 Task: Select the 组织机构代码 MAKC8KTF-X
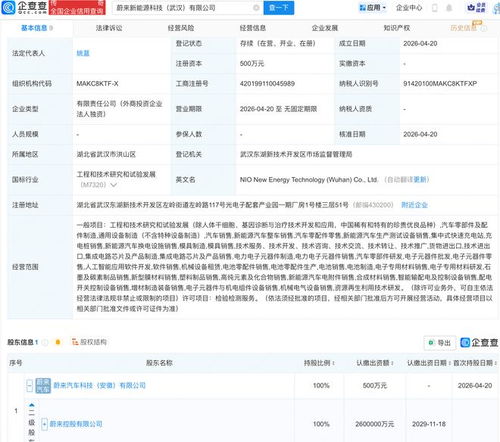pyautogui.click(x=97, y=84)
